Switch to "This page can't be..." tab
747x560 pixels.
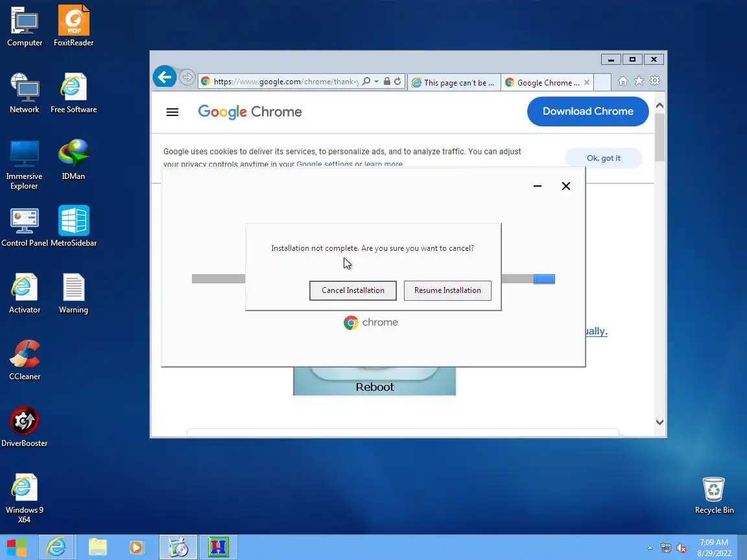click(454, 82)
